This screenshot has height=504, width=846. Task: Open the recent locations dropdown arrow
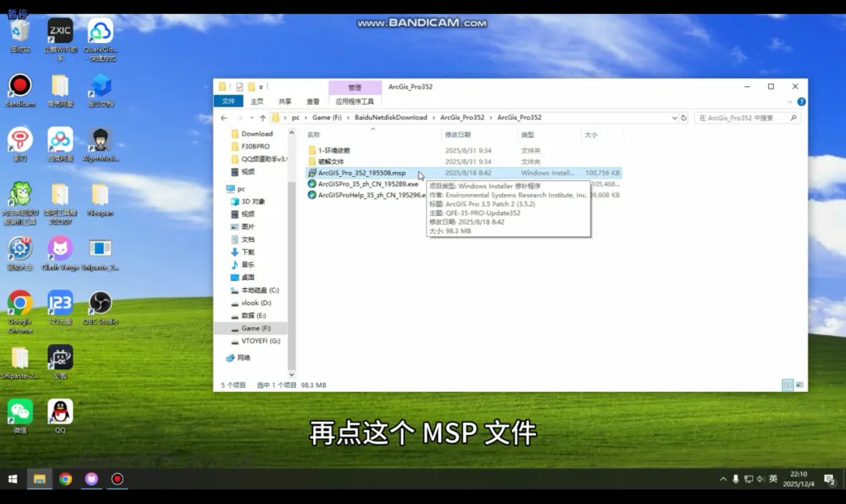point(251,117)
